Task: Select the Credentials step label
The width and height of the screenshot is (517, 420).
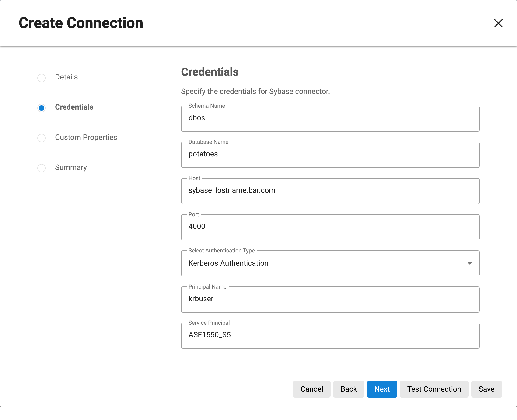Action: tap(74, 107)
